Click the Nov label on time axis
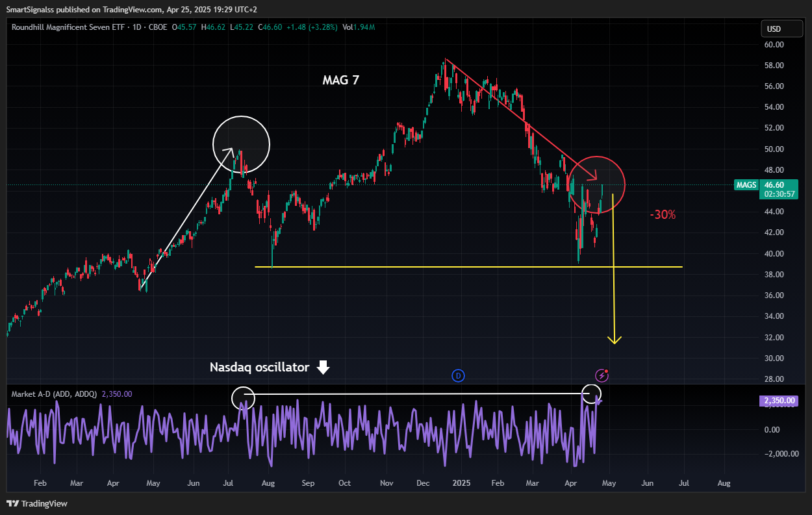Image resolution: width=812 pixels, height=515 pixels. (x=387, y=483)
